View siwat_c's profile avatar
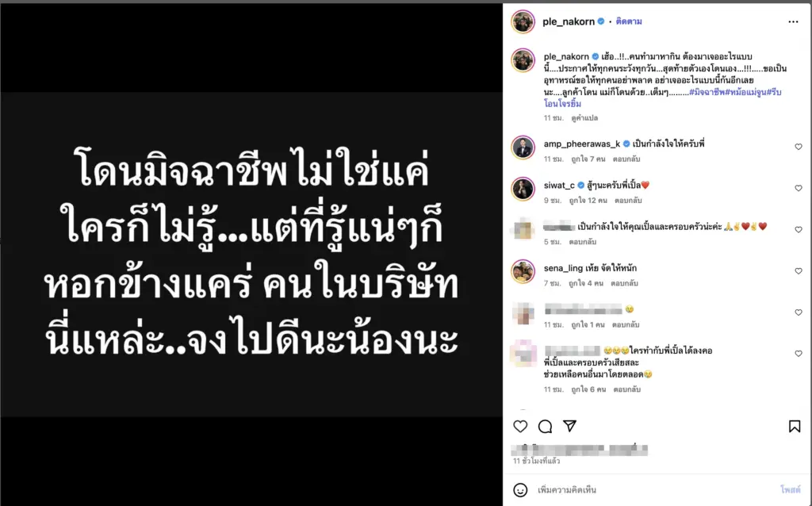Screen dimensions: 812x506 click(x=523, y=189)
